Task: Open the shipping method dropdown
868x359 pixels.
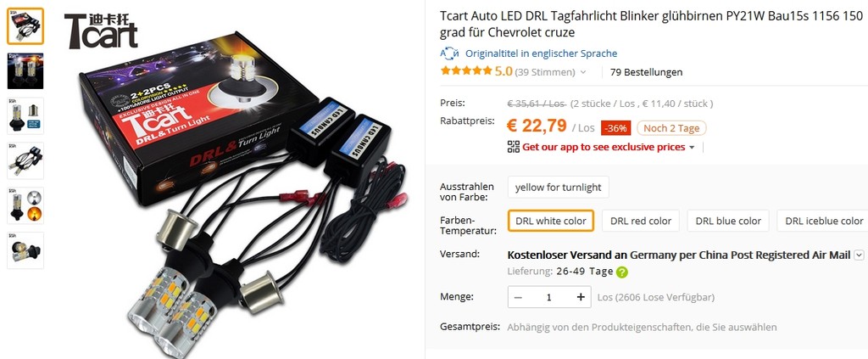Action: point(859,255)
